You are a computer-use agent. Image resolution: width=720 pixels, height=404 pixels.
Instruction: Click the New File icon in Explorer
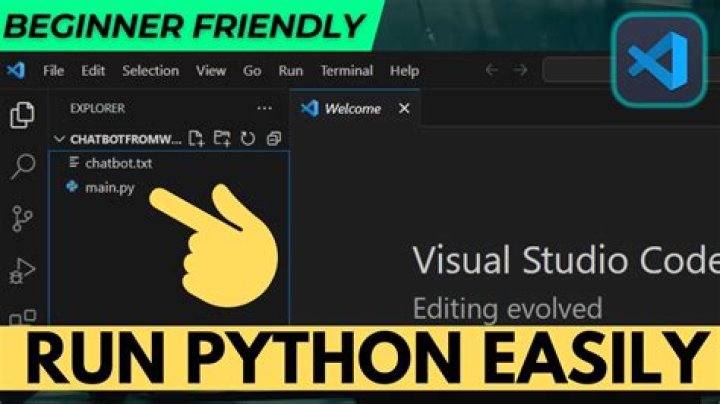[x=196, y=138]
